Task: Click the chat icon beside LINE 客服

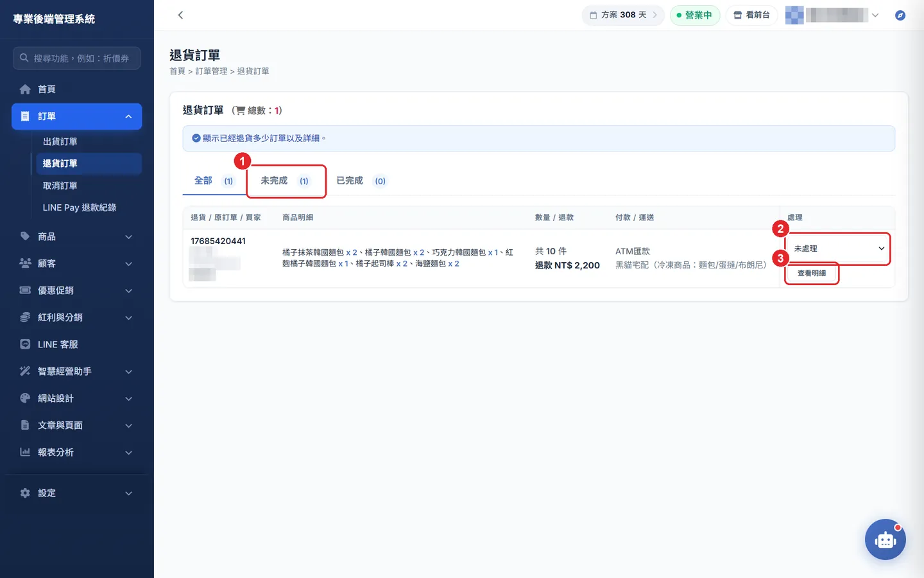Action: tap(25, 344)
